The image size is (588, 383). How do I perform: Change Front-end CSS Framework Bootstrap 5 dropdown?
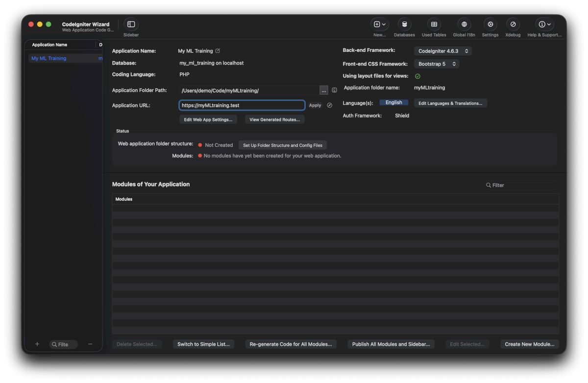click(x=437, y=64)
